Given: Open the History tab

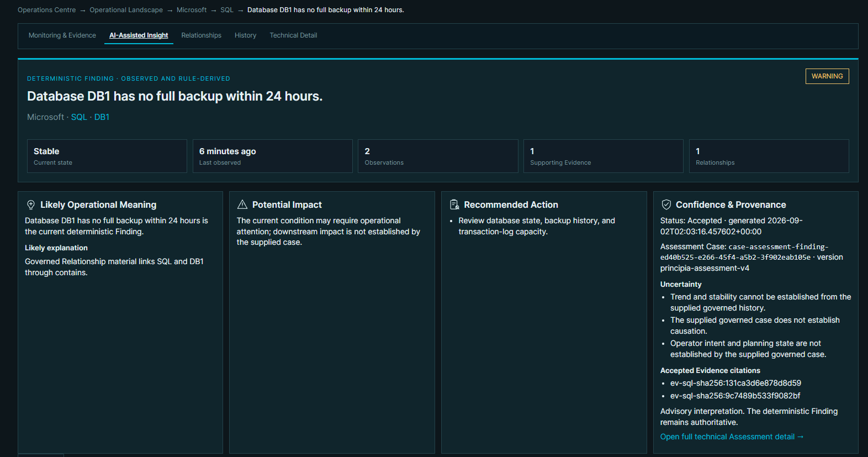Looking at the screenshot, I should point(245,35).
